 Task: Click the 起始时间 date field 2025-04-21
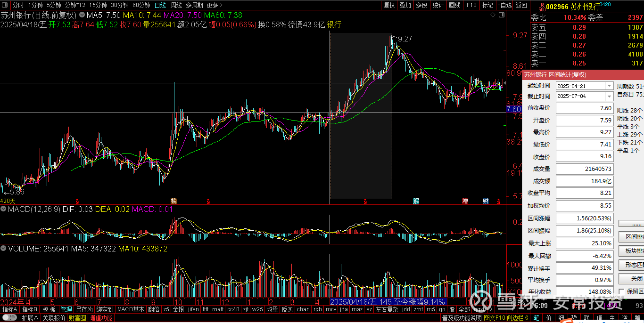tap(580, 86)
